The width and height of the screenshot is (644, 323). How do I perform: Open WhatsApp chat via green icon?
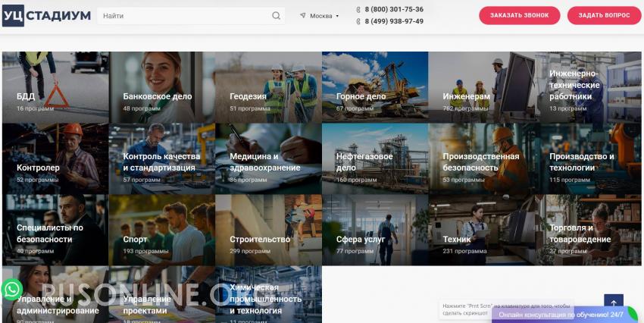coord(12,290)
